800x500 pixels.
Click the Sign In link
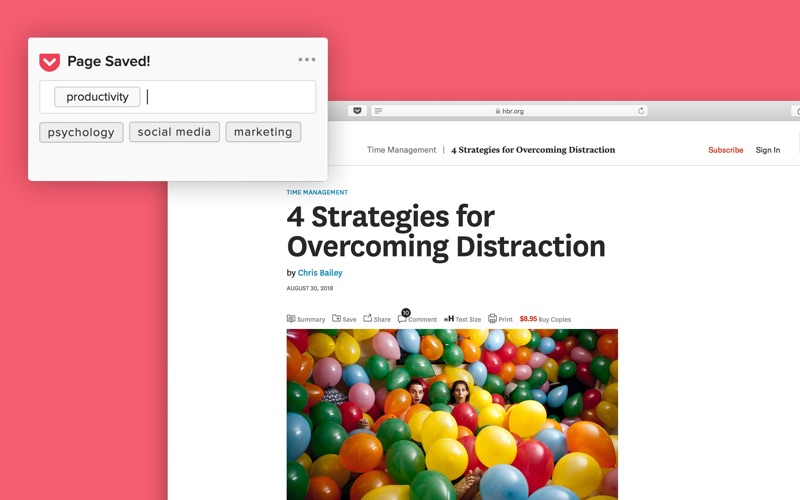tap(768, 150)
